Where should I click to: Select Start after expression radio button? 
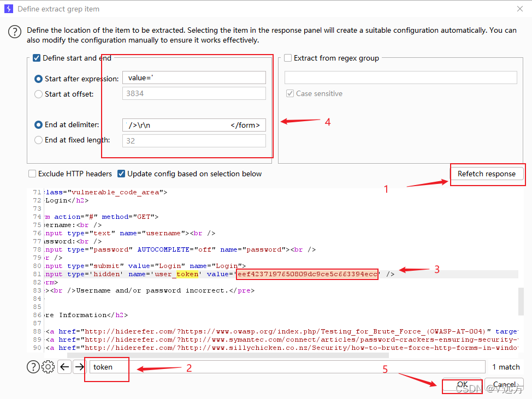39,79
